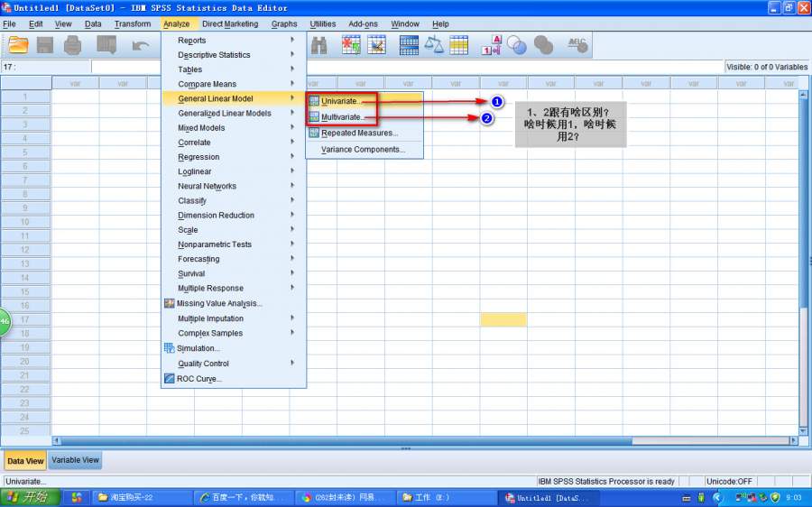Click the Value Labels toolbar icon

(492, 45)
